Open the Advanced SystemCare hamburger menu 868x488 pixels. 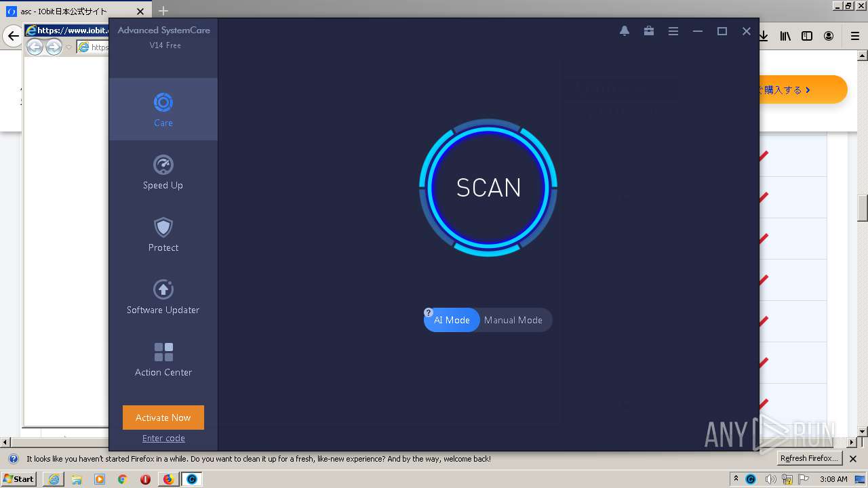tap(673, 31)
